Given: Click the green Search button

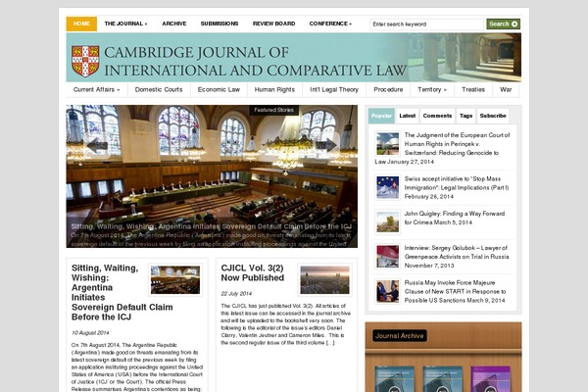Looking at the screenshot, I should (504, 24).
